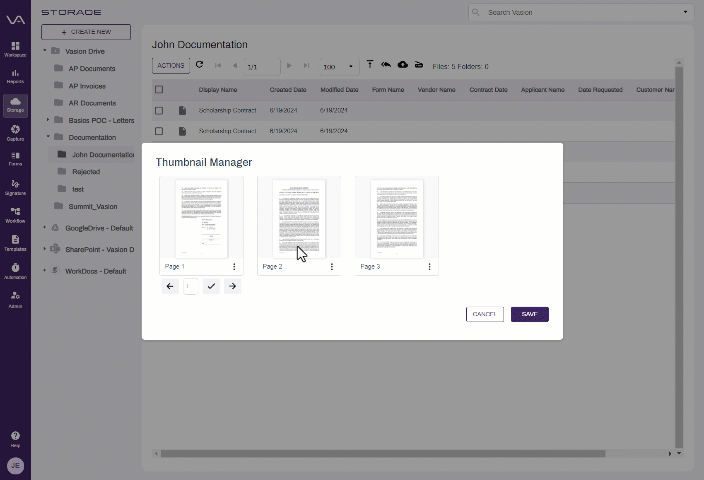The height and width of the screenshot is (480, 704).
Task: Open the Storage sidebar icon
Action: (x=15, y=105)
